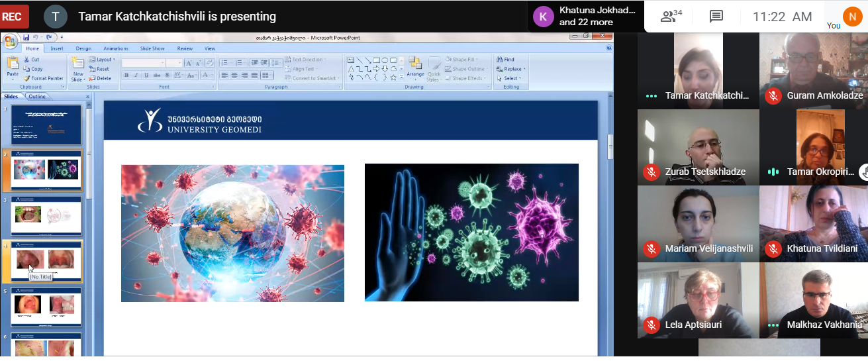The height and width of the screenshot is (363, 868).
Task: Close the Slides pane with X
Action: [x=87, y=97]
